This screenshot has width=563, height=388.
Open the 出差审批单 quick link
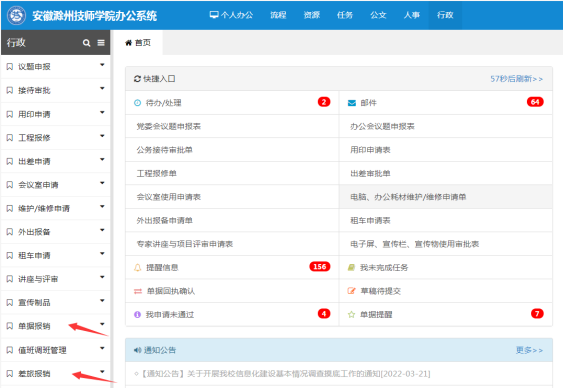click(x=370, y=173)
